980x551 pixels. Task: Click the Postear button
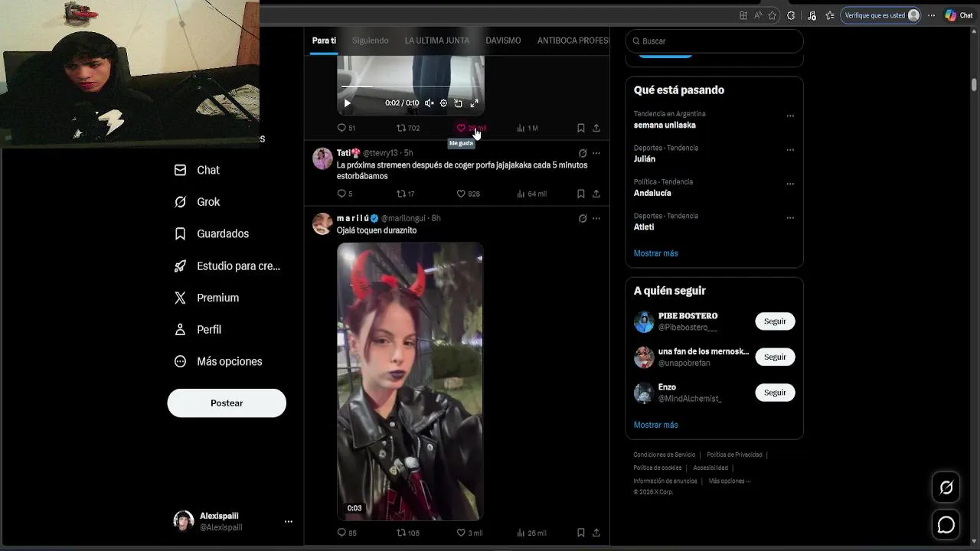click(x=227, y=403)
